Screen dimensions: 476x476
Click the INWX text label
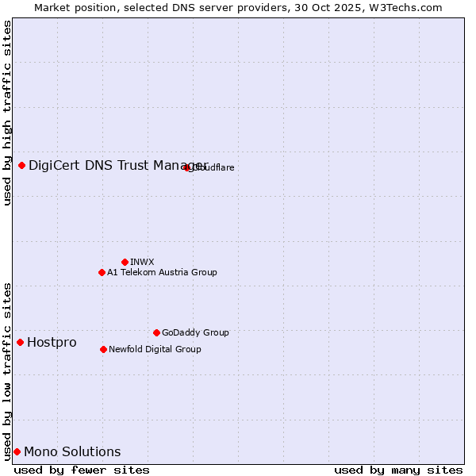tap(142, 262)
